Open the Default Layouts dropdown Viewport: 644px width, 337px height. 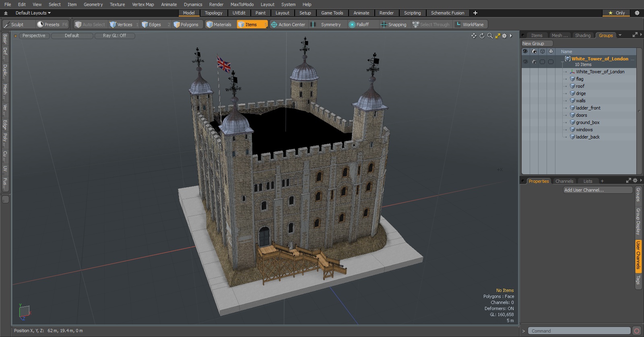[x=33, y=13]
